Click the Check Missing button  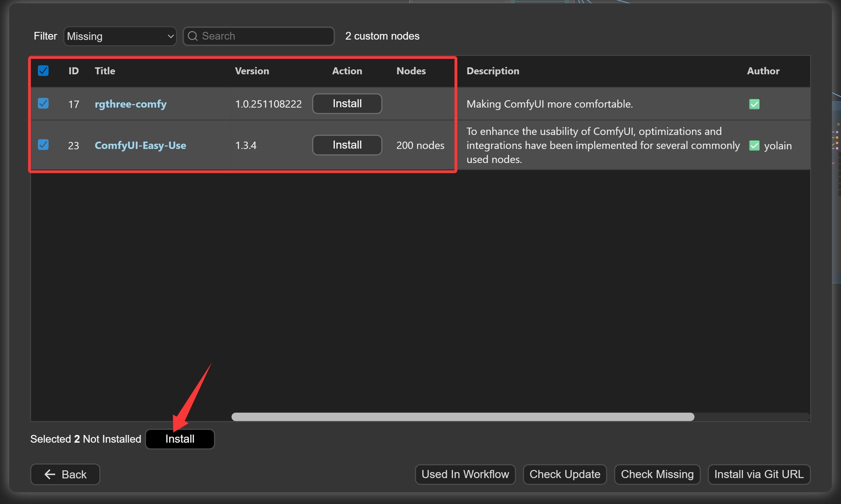tap(657, 474)
